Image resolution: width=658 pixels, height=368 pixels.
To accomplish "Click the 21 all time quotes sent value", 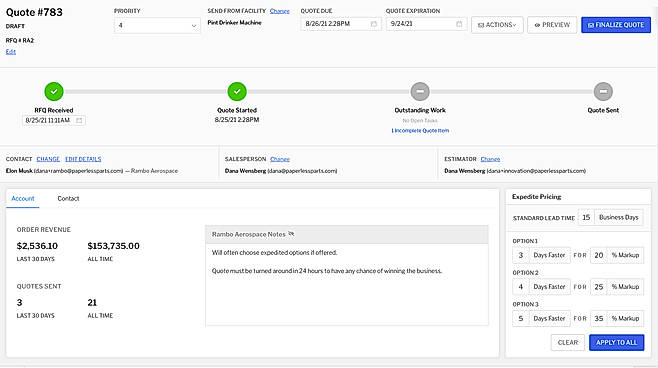I will coord(92,303).
